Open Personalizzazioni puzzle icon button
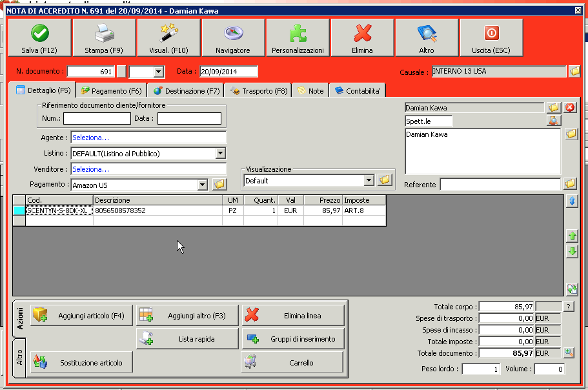 [298, 38]
